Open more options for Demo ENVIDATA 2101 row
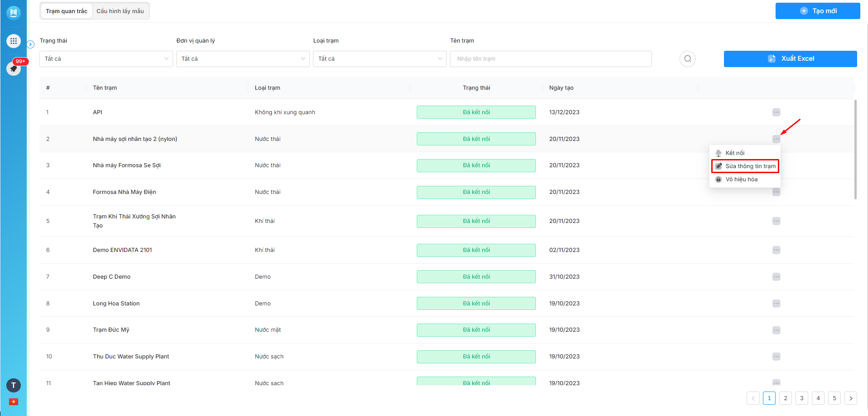868x416 pixels. [776, 250]
